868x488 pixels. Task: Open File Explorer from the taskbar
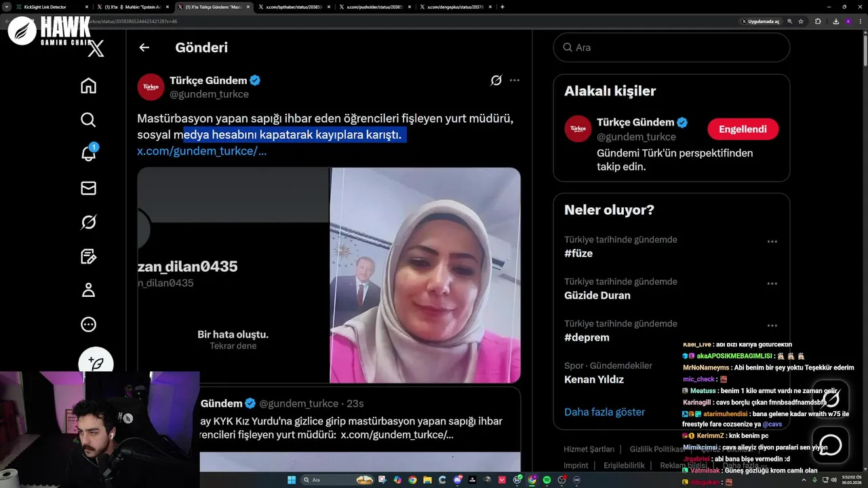point(427,480)
